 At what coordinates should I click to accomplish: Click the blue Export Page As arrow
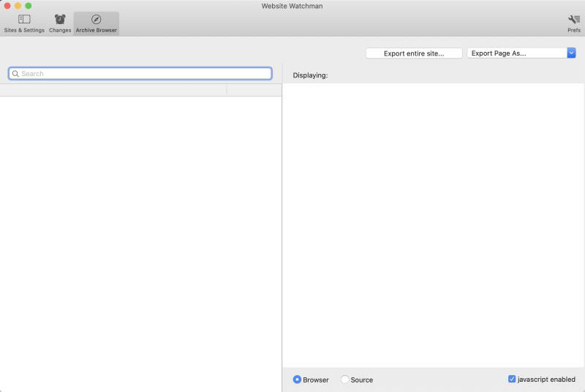571,53
